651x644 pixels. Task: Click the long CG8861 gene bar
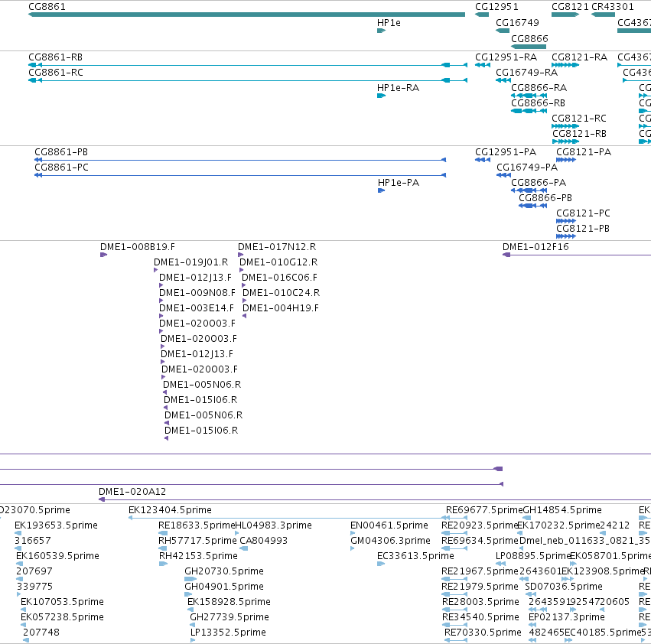coord(246,15)
